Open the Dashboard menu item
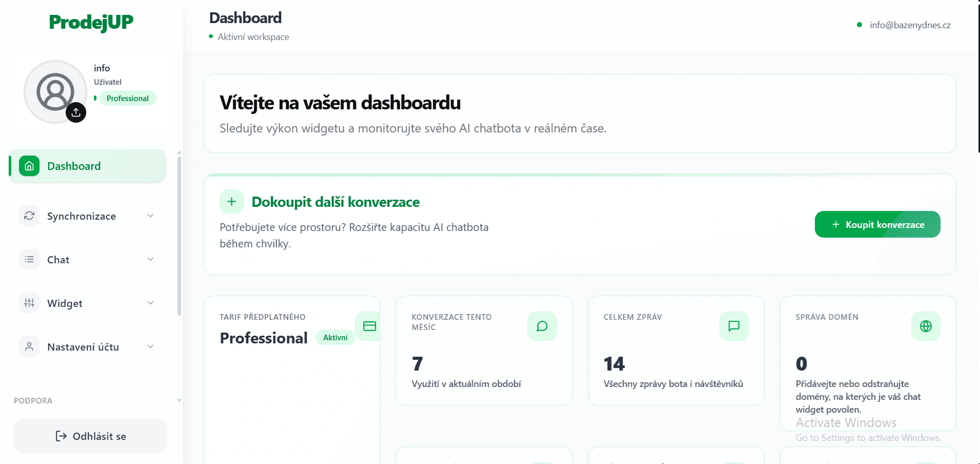This screenshot has width=980, height=464. coord(74,165)
